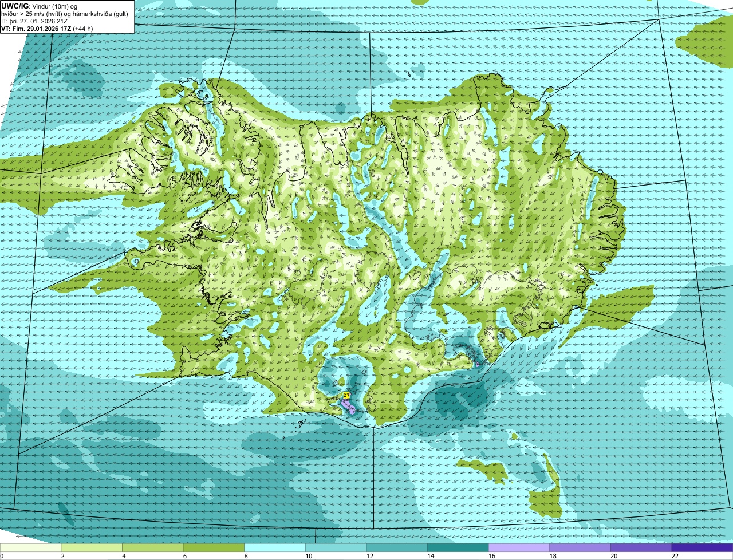Image resolution: width=733 pixels, height=560 pixels.
Task: Select the 4–6 m/s green legend swatch
Action: click(x=152, y=547)
